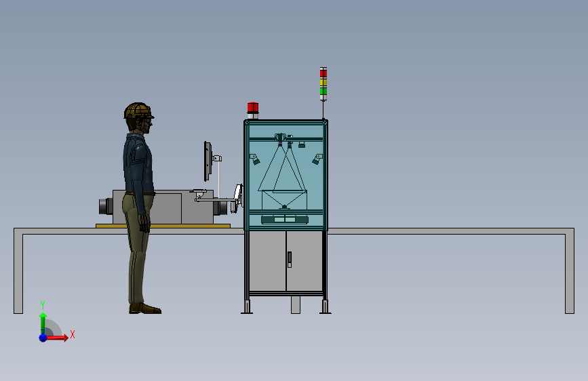
Task: Select the worker's hard hat
Action: coord(138,111)
